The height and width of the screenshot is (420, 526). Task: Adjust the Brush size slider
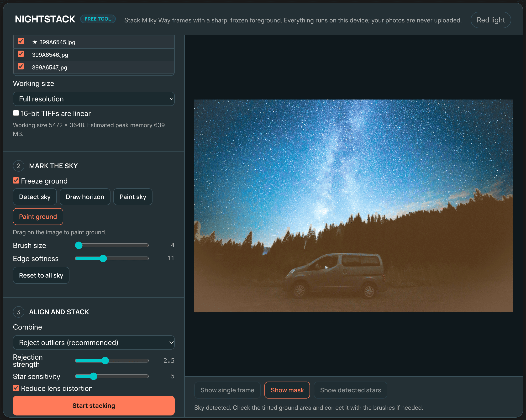pyautogui.click(x=112, y=245)
